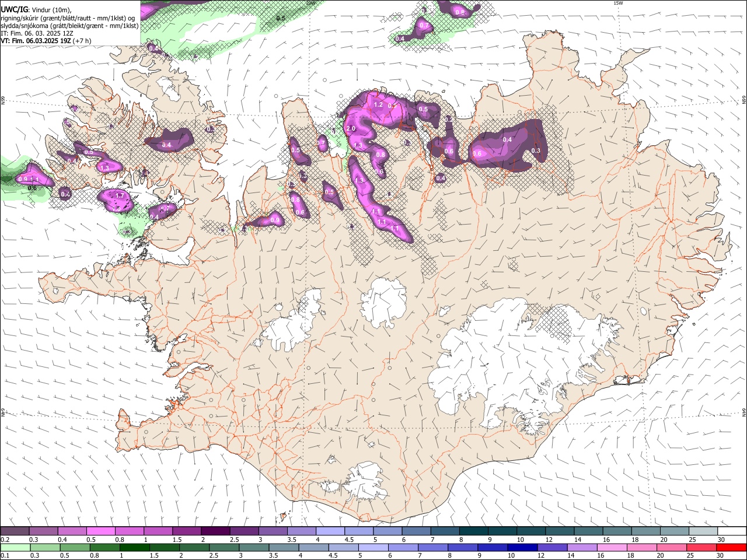Click the label 0.2 in the top legend row
747x560 pixels.
[5, 540]
